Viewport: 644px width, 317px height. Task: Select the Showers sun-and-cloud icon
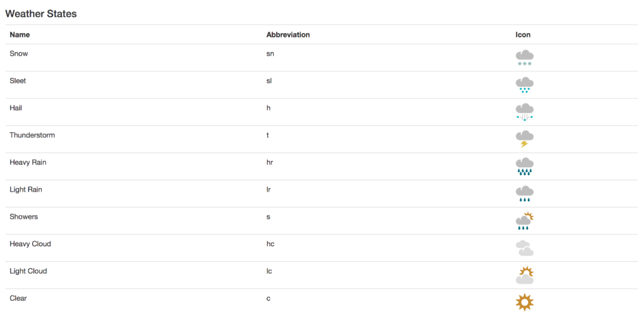click(525, 221)
